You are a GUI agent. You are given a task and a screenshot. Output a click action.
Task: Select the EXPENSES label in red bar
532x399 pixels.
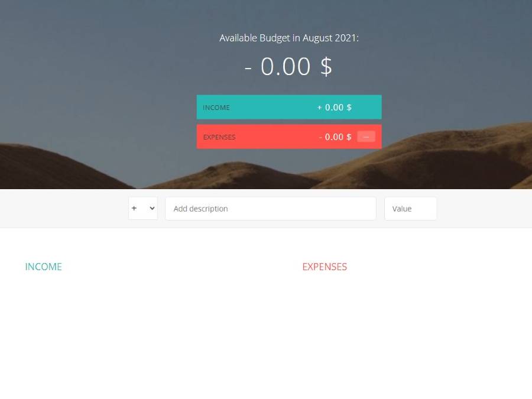point(219,137)
